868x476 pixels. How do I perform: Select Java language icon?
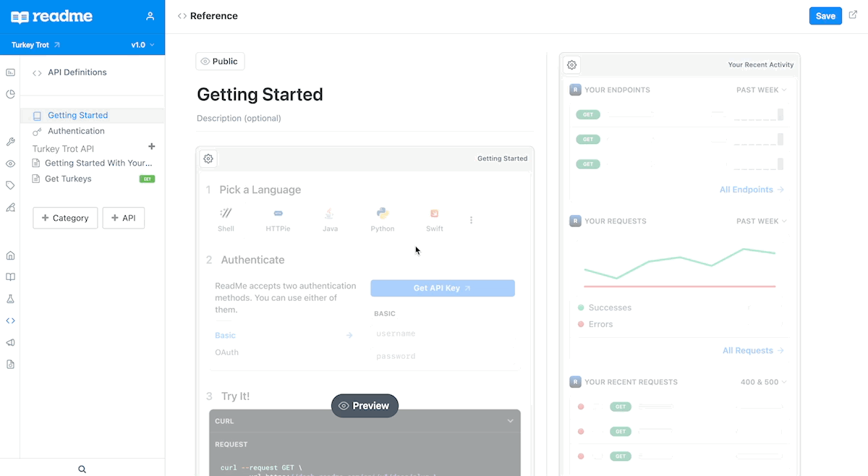tap(330, 219)
